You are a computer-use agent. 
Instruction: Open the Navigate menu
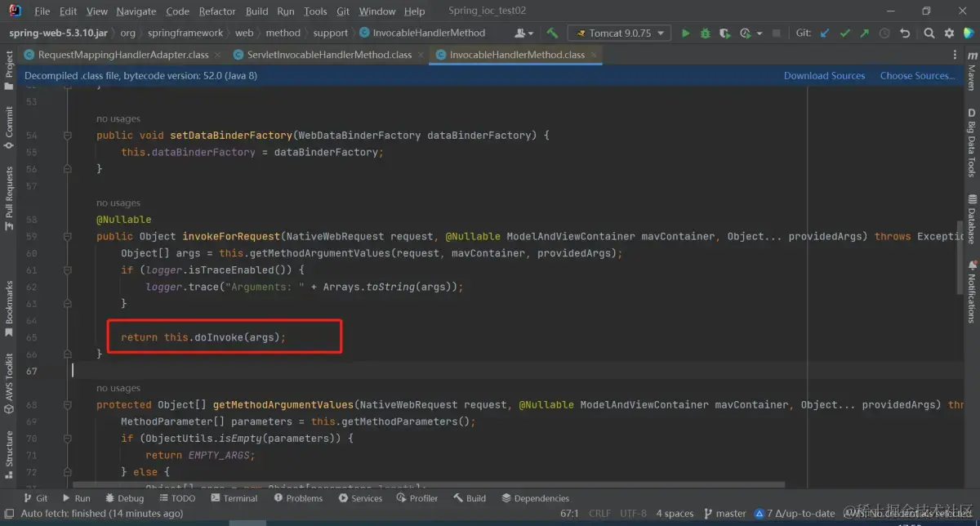pyautogui.click(x=136, y=11)
